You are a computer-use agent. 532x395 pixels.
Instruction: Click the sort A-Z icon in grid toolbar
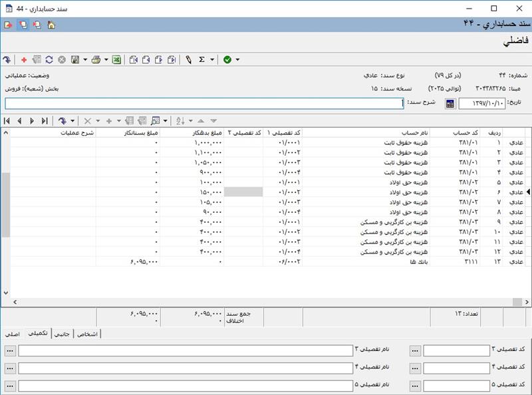180,121
